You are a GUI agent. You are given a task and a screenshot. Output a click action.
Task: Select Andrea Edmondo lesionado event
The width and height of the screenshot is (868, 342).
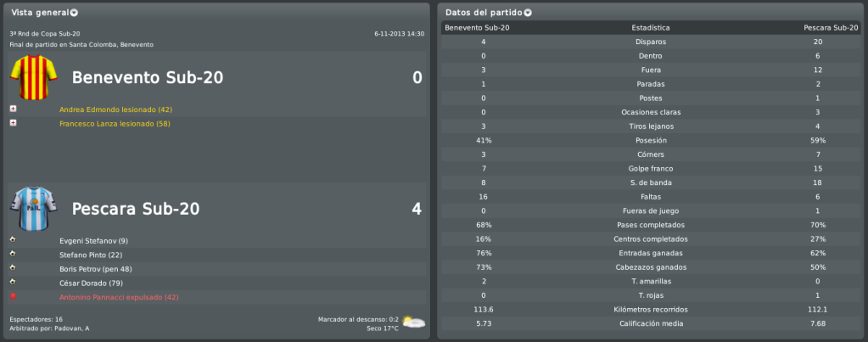click(115, 109)
